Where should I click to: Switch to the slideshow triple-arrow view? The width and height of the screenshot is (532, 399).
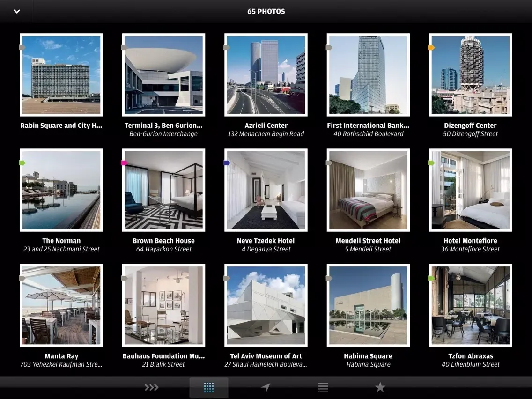(x=151, y=387)
